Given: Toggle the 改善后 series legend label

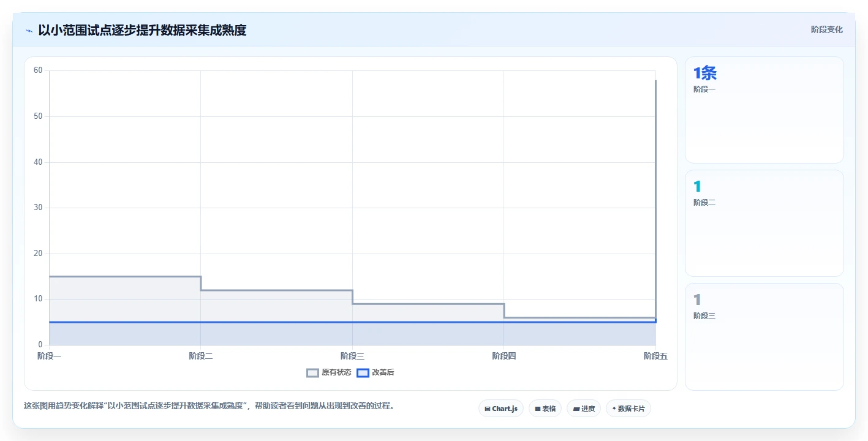Looking at the screenshot, I should click(x=383, y=372).
